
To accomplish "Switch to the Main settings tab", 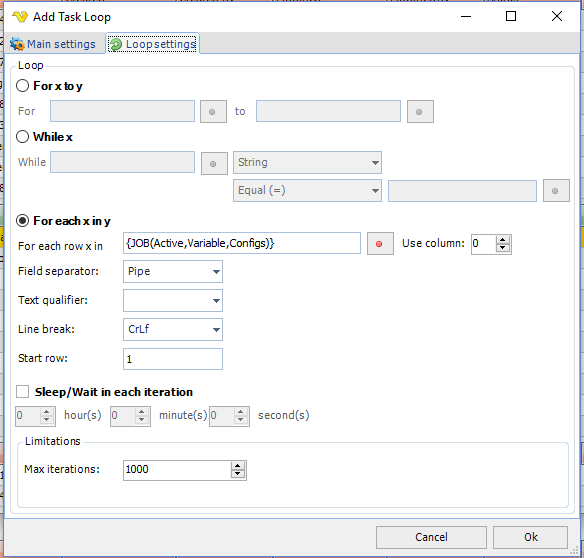I will [53, 44].
